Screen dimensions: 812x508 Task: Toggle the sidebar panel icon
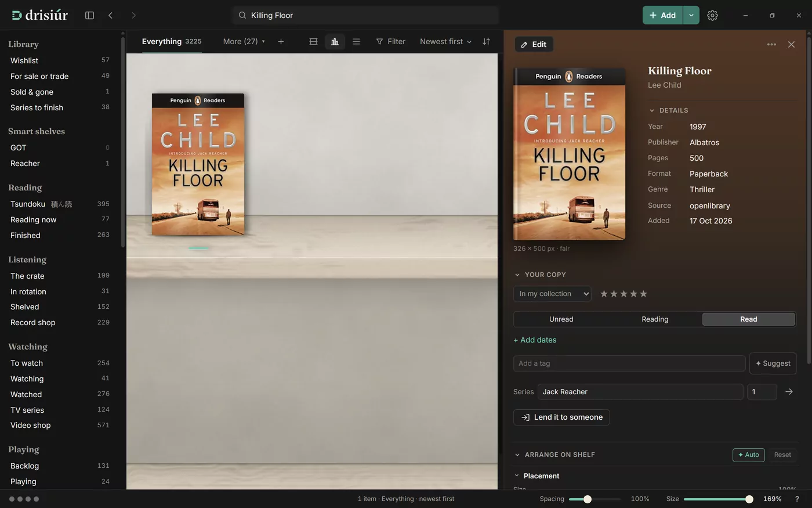(x=89, y=15)
